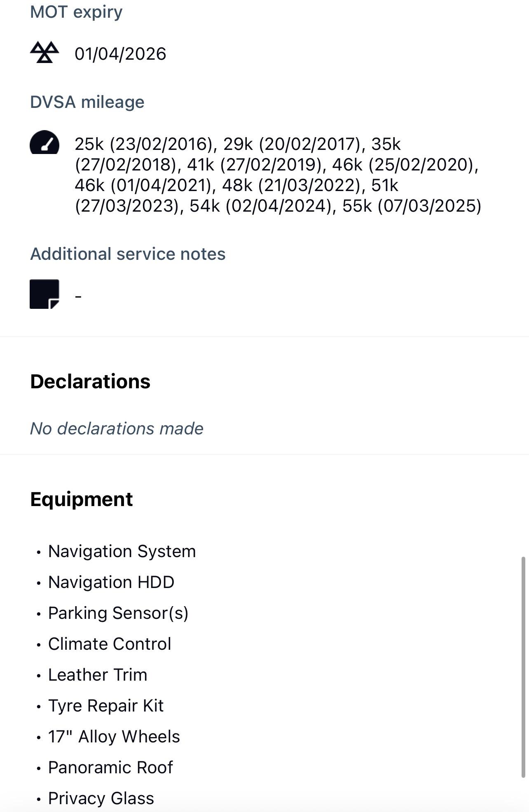Click the DVSA mileage label
Screen dimensions: 529x812
click(87, 102)
